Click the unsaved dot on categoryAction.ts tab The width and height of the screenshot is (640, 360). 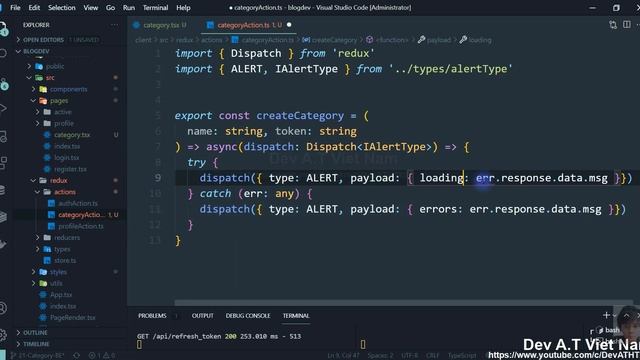click(x=289, y=25)
